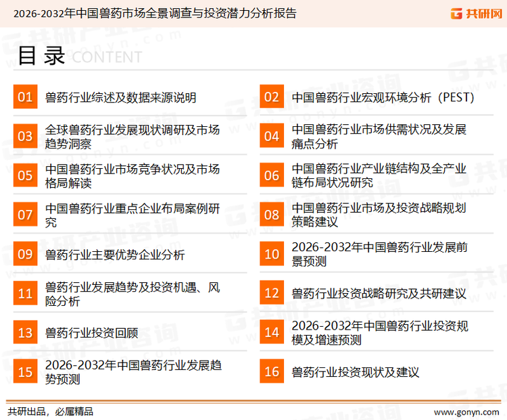Open chapter 兽药行业综述及数据来源说明

pos(120,97)
